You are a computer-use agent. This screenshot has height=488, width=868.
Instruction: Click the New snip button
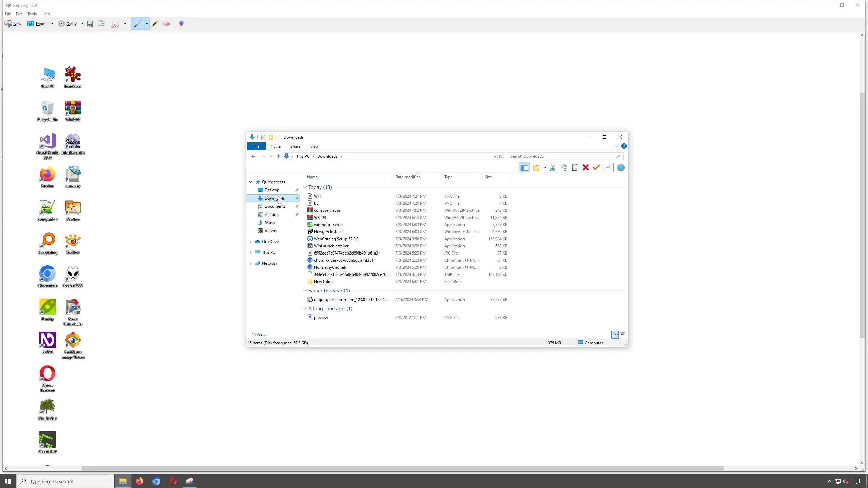tap(13, 24)
